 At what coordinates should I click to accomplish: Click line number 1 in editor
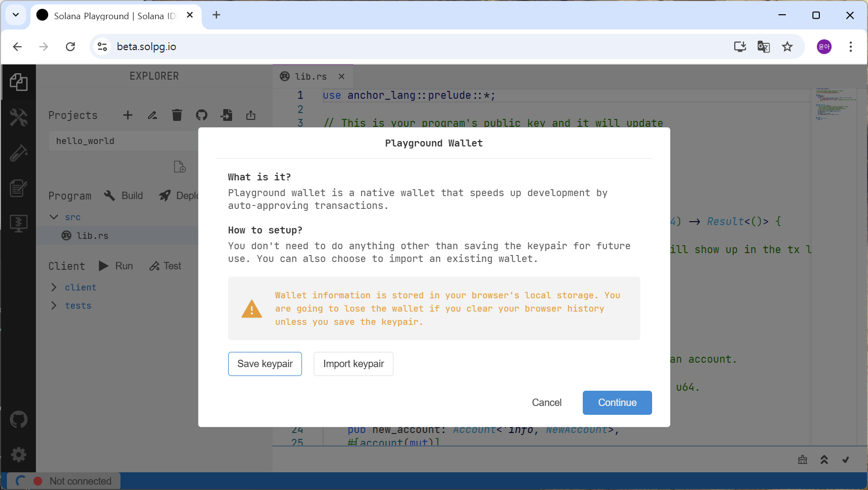(x=300, y=95)
